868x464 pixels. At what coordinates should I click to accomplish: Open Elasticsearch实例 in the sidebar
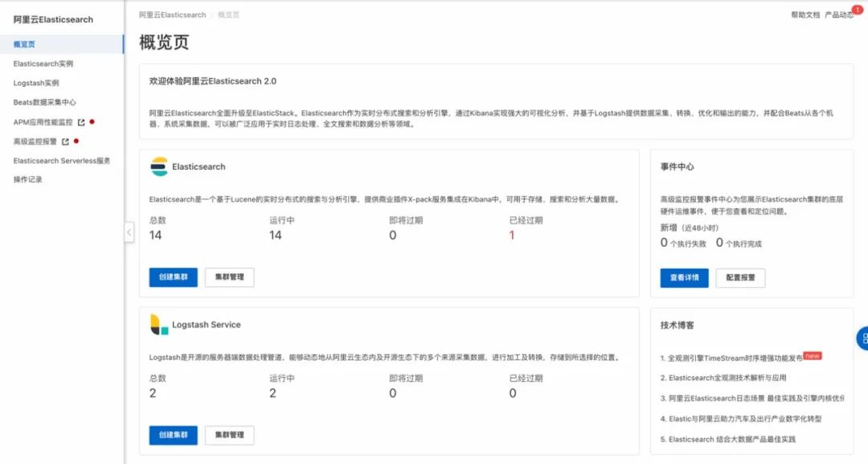(x=43, y=64)
